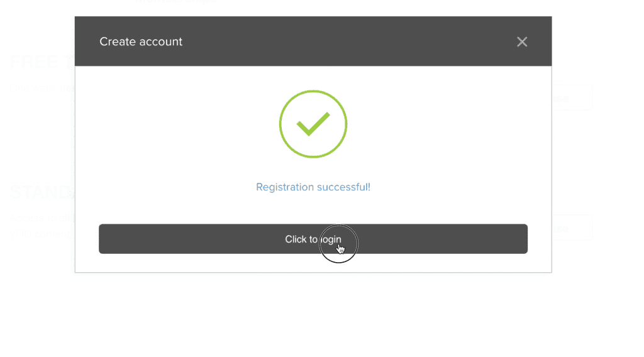This screenshot has height=357, width=644.
Task: Click the Create account dialog title
Action: pyautogui.click(x=141, y=41)
